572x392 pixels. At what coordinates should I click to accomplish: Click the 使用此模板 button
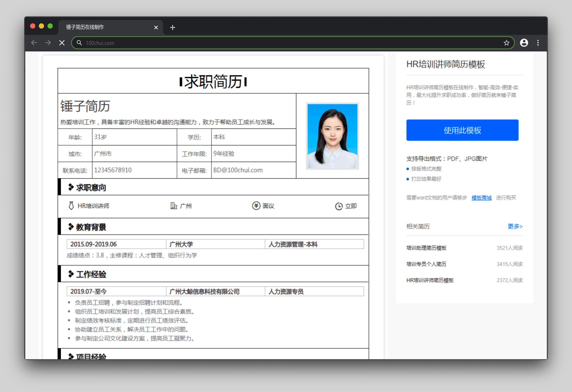(x=462, y=130)
